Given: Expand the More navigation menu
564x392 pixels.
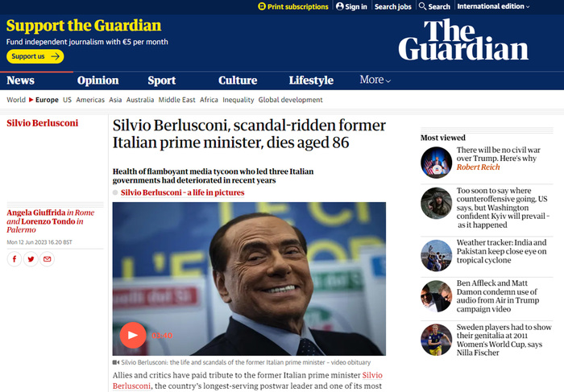Looking at the screenshot, I should [x=375, y=80].
